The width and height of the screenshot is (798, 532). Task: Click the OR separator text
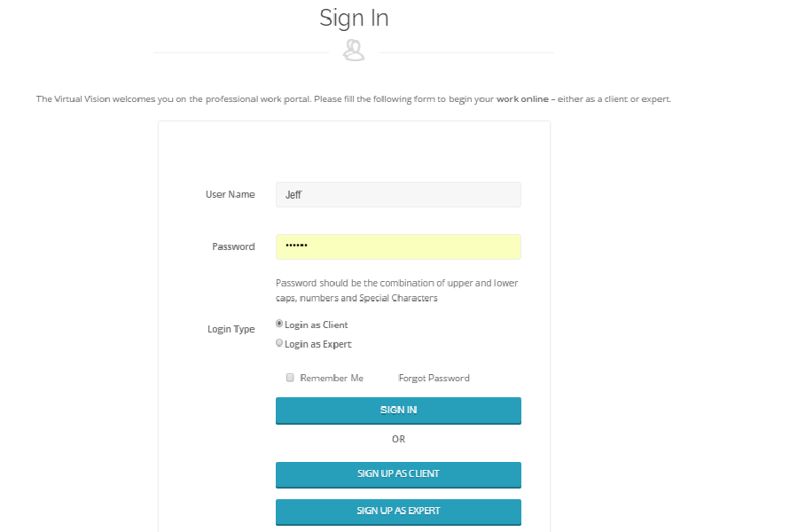[398, 439]
